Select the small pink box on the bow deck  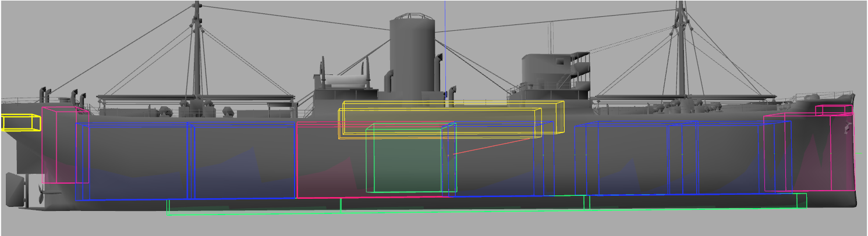point(834,110)
